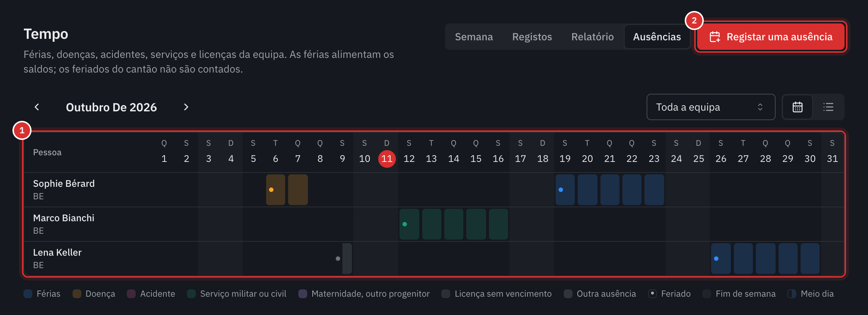Viewport: 868px width, 315px height.
Task: Click Sophie Bérard's sick leave on day 6
Action: (x=276, y=190)
